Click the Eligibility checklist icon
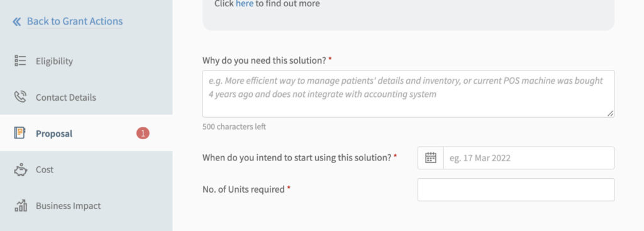The width and height of the screenshot is (644, 231). 20,61
